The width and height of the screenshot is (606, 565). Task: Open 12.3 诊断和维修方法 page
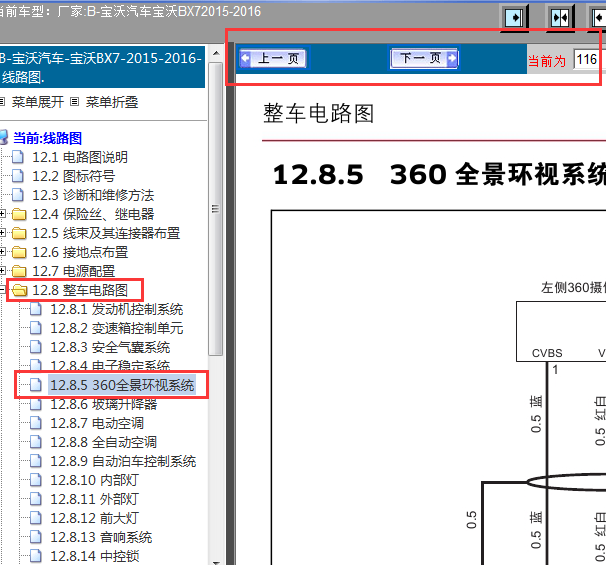click(x=93, y=195)
